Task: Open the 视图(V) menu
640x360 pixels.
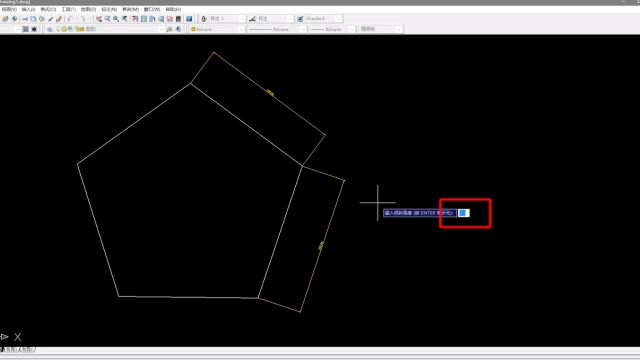Action: pos(9,9)
